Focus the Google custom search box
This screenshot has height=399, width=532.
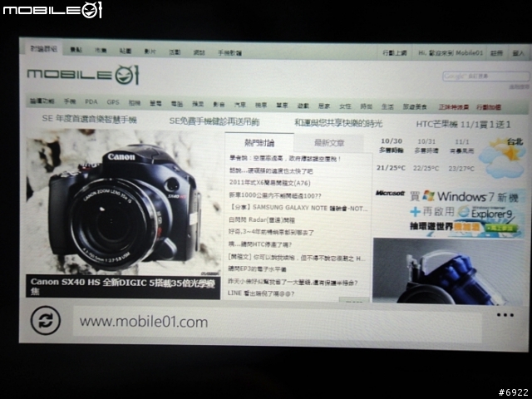point(485,76)
